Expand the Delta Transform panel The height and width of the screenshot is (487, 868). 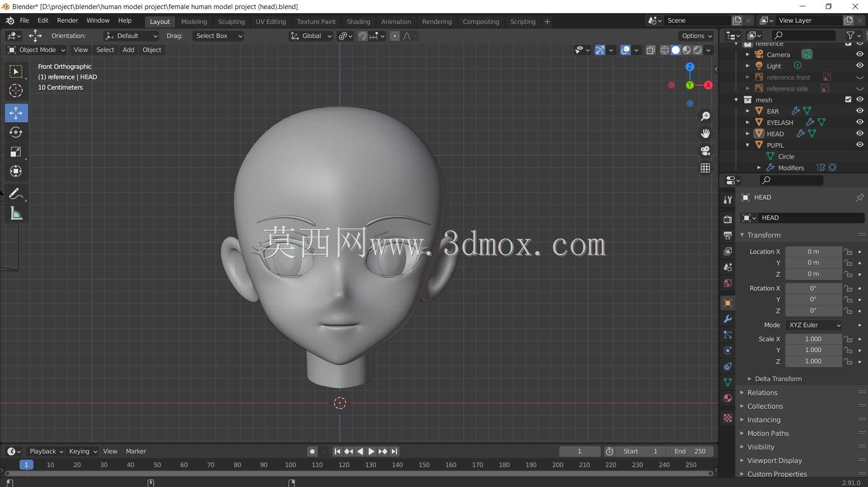778,379
